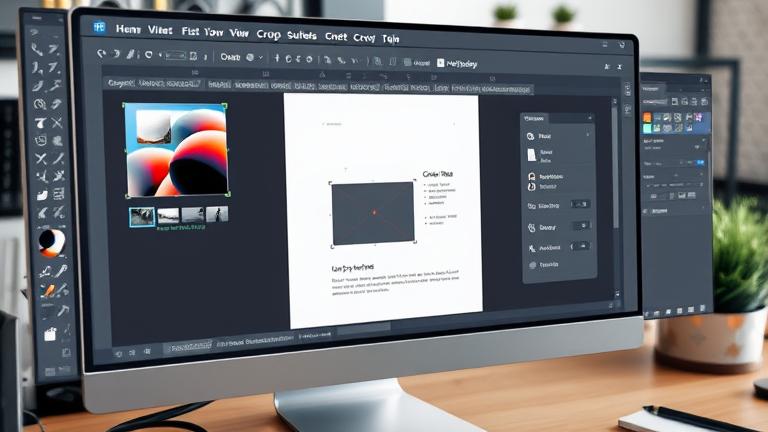Click the undo arrow in the top toolbar

pos(101,54)
